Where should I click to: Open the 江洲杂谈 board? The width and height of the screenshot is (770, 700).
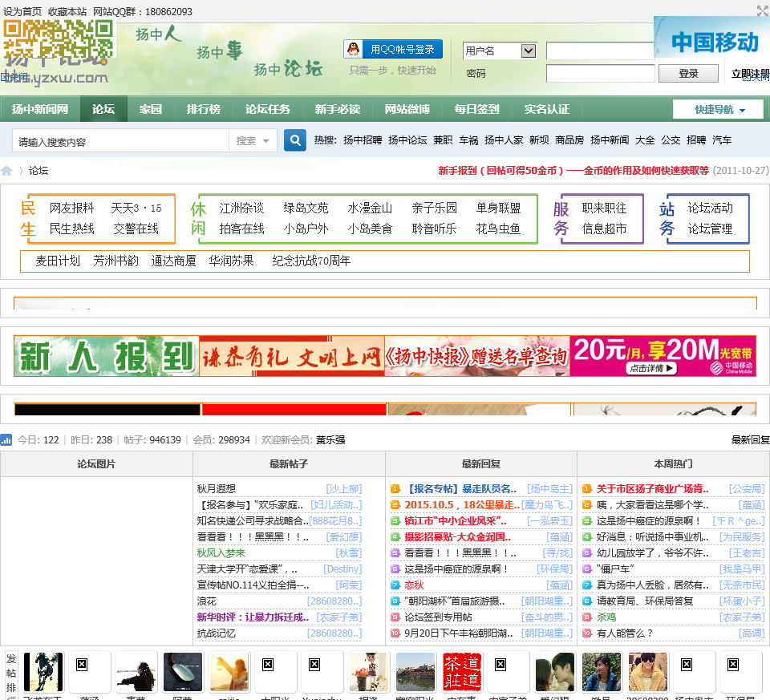[241, 208]
